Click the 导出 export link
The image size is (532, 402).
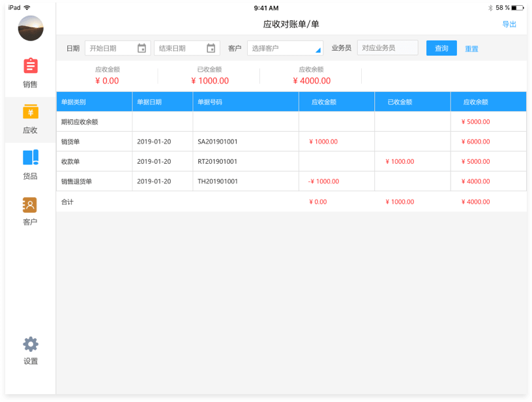[509, 25]
